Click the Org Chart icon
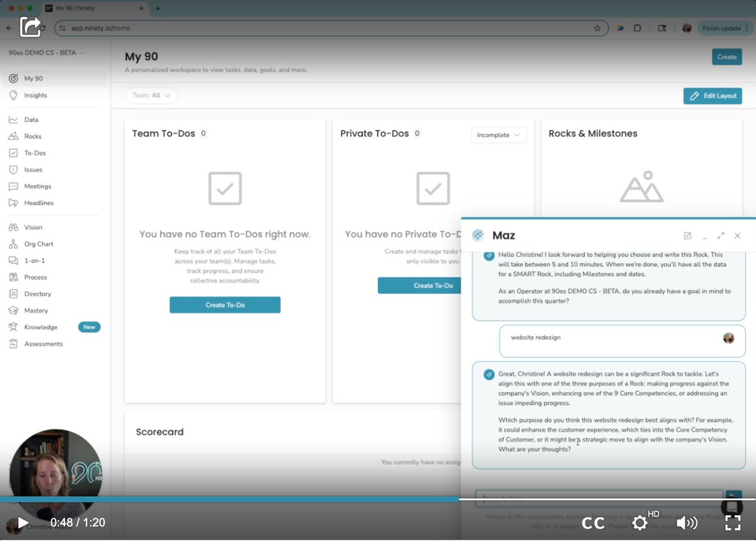 tap(13, 244)
